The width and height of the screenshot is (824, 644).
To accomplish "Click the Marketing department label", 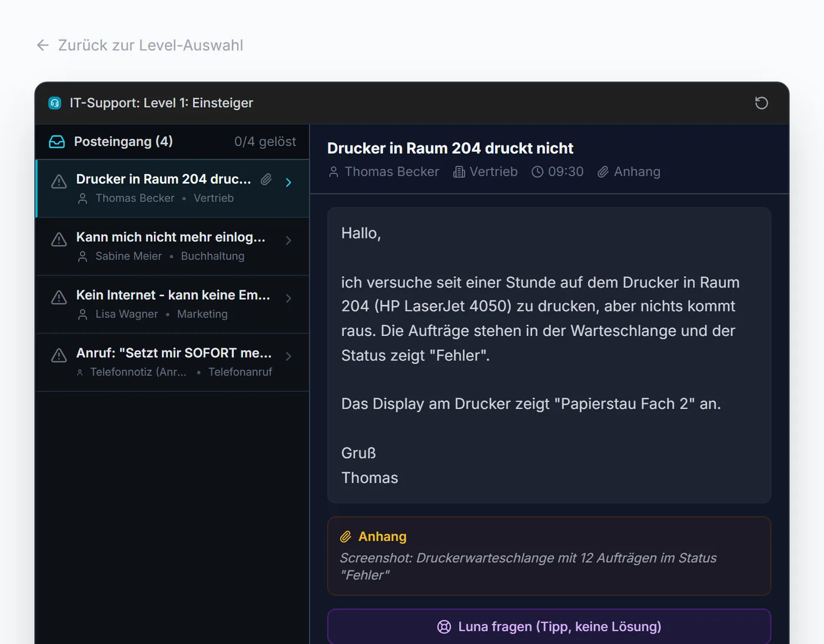I will [x=202, y=314].
